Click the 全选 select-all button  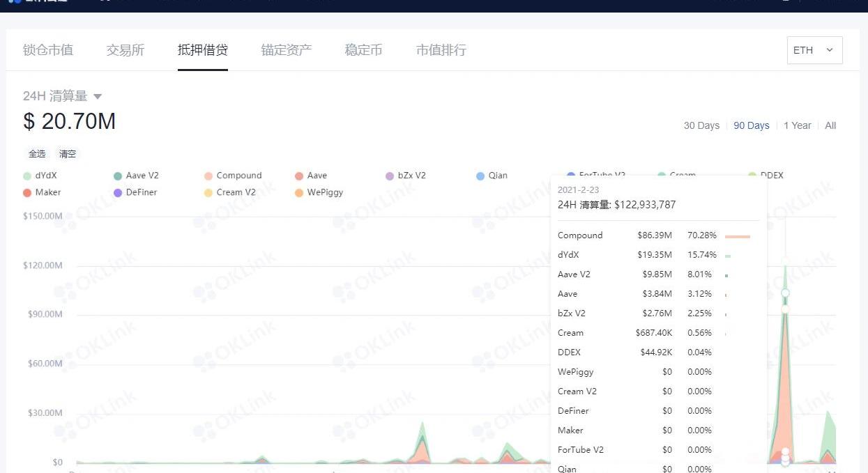click(37, 154)
